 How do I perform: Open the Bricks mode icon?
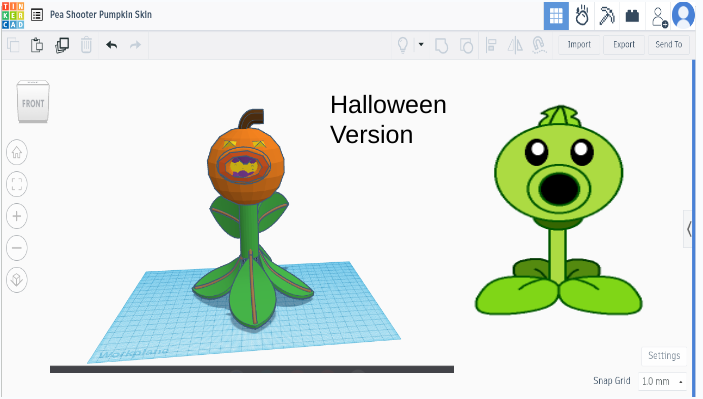[x=632, y=16]
